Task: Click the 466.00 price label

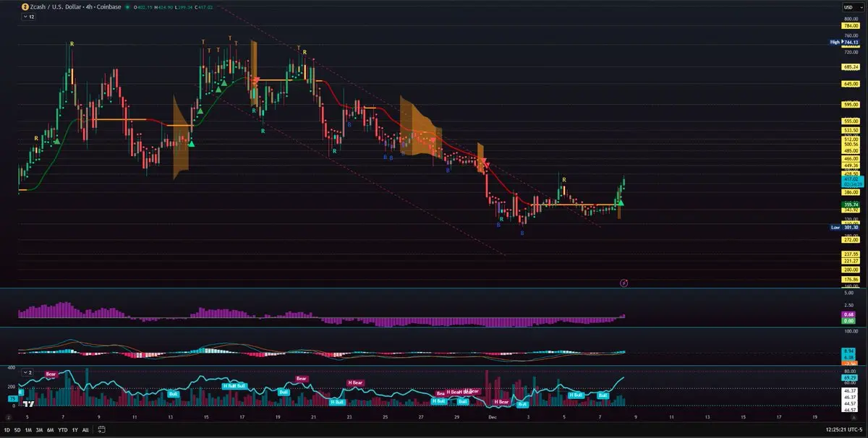Action: point(850,158)
